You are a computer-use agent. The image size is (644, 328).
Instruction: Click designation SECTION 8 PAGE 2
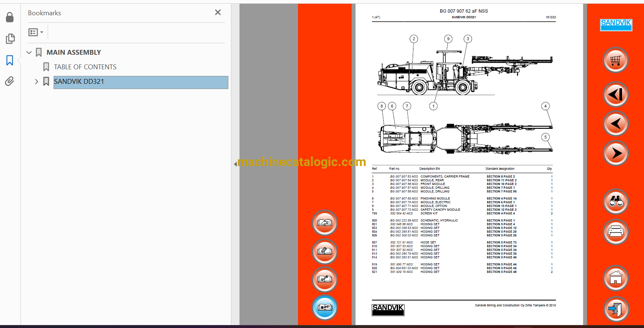pos(501,176)
